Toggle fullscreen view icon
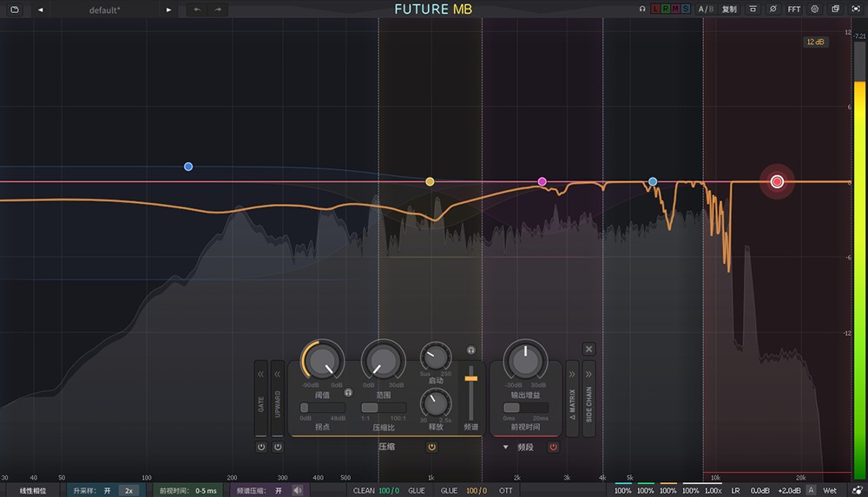 point(856,9)
